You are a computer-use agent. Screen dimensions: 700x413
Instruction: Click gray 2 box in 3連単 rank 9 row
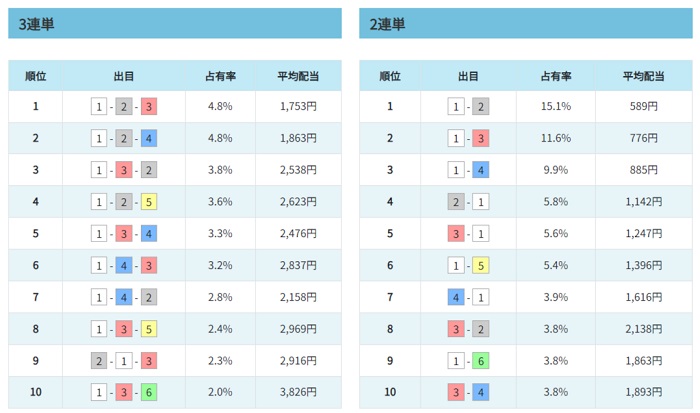click(x=99, y=360)
